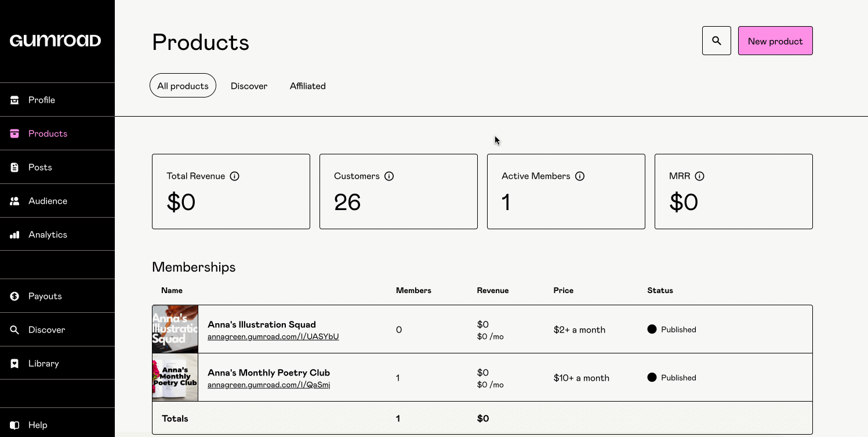
Task: Open Audience in the sidebar
Action: tap(48, 201)
